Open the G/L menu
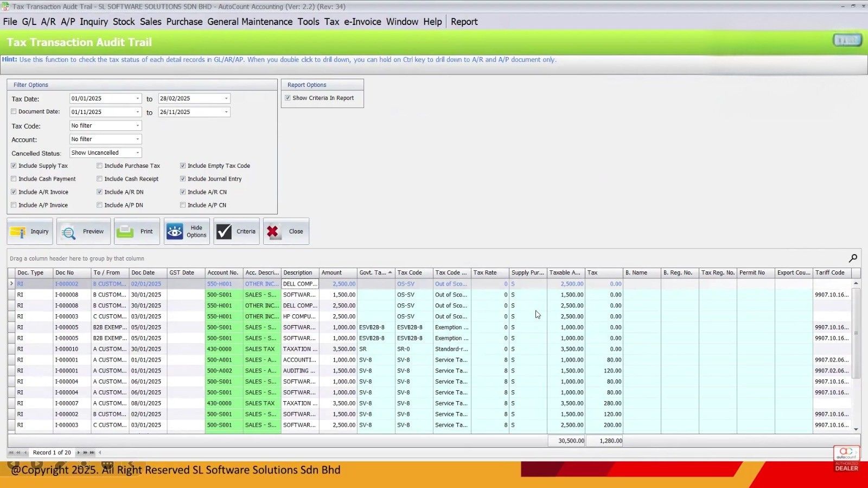This screenshot has height=488, width=868. coord(29,22)
